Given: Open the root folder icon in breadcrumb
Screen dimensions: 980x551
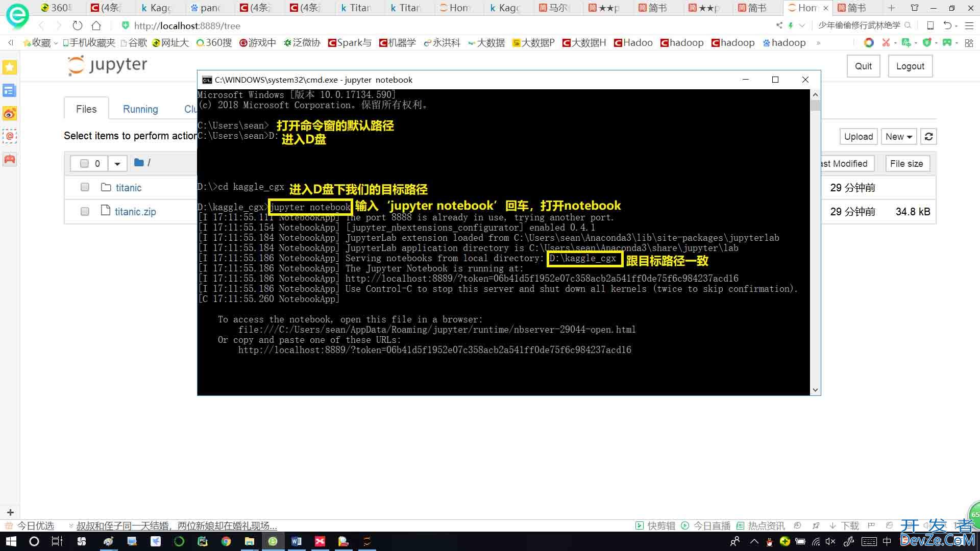Looking at the screenshot, I should point(139,162).
